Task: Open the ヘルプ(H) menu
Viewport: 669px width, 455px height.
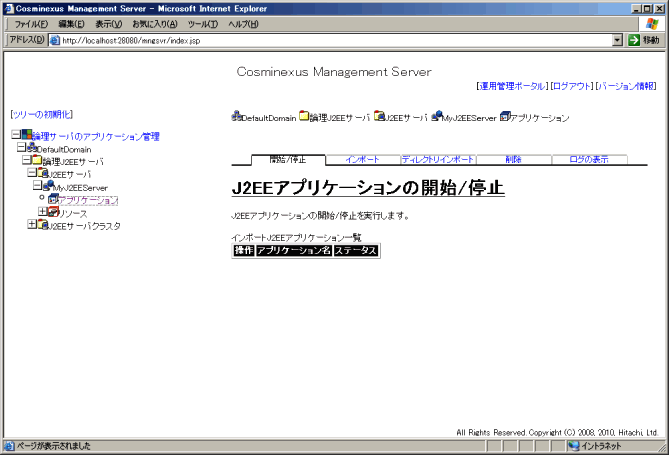Action: [x=243, y=24]
